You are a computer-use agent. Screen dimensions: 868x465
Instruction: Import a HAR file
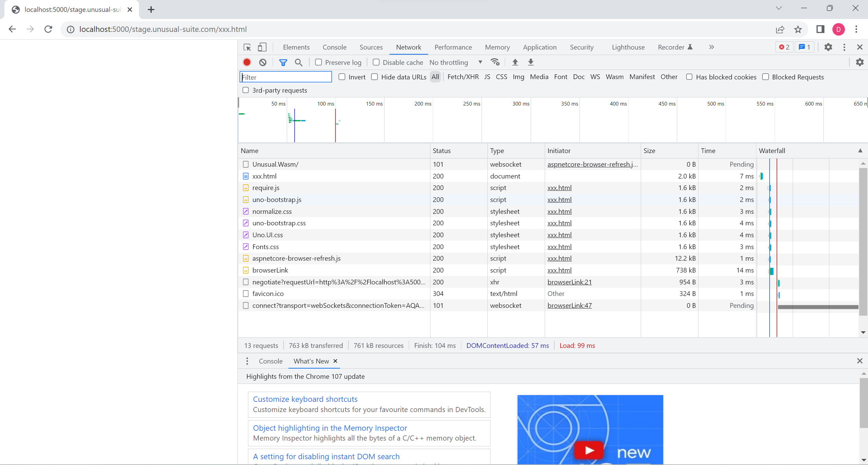coord(515,62)
